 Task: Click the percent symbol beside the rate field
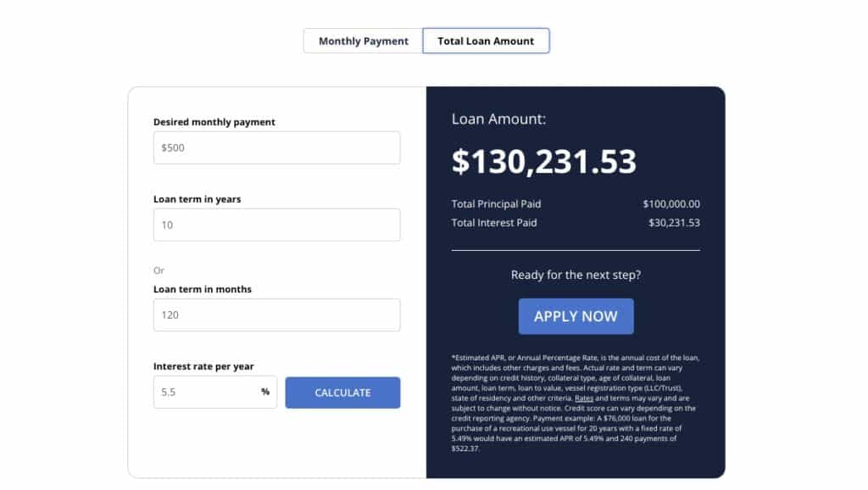pyautogui.click(x=264, y=391)
